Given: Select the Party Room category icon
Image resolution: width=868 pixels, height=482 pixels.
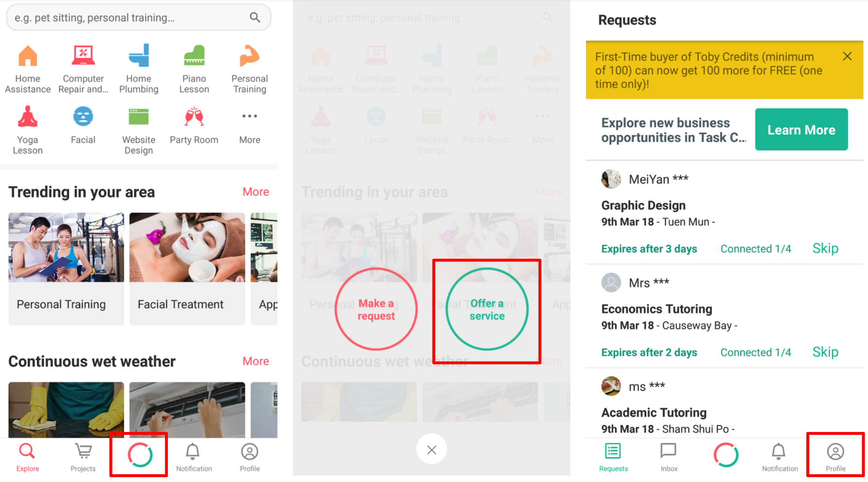Looking at the screenshot, I should [x=194, y=117].
